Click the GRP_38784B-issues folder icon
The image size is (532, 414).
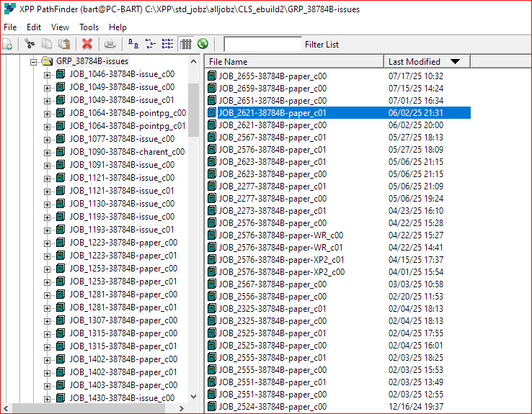pos(47,61)
